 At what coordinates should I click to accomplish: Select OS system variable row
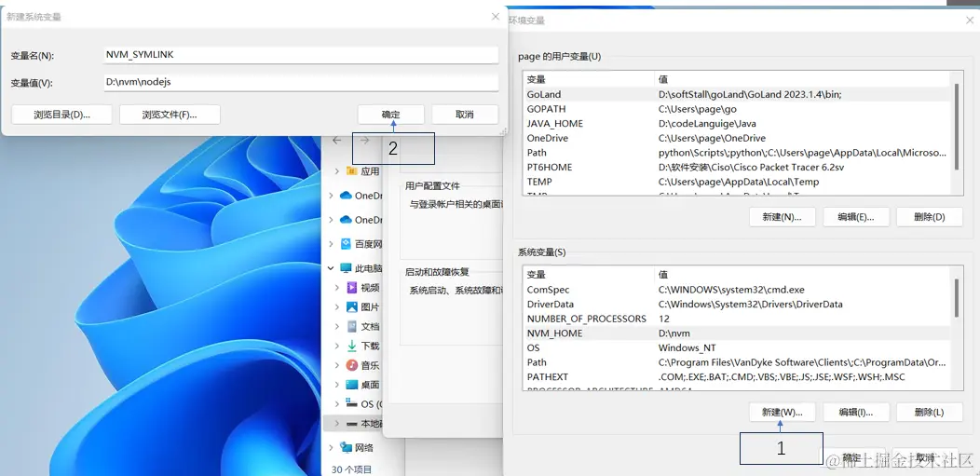(738, 348)
